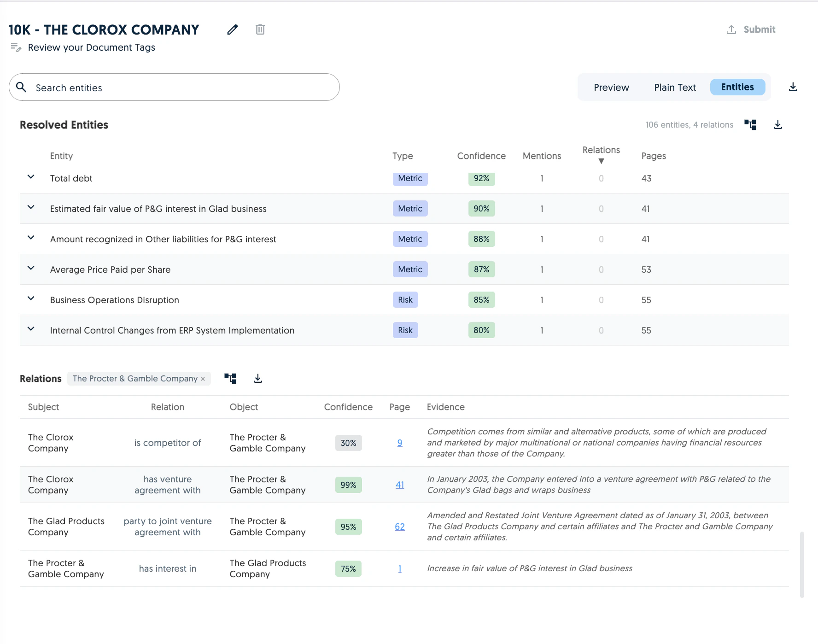Open page 9 link in relations
The height and width of the screenshot is (644, 818).
click(x=400, y=443)
